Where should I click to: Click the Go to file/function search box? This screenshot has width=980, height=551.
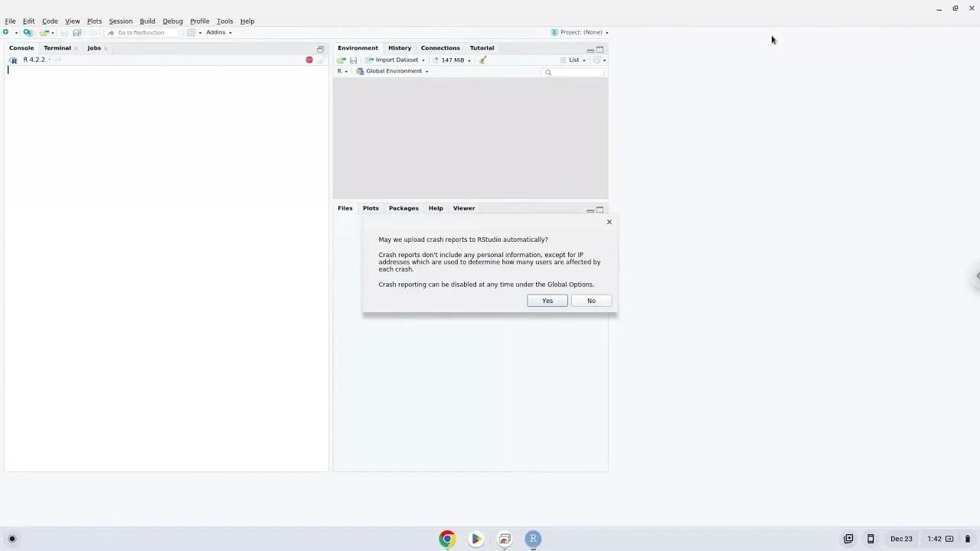tap(143, 32)
